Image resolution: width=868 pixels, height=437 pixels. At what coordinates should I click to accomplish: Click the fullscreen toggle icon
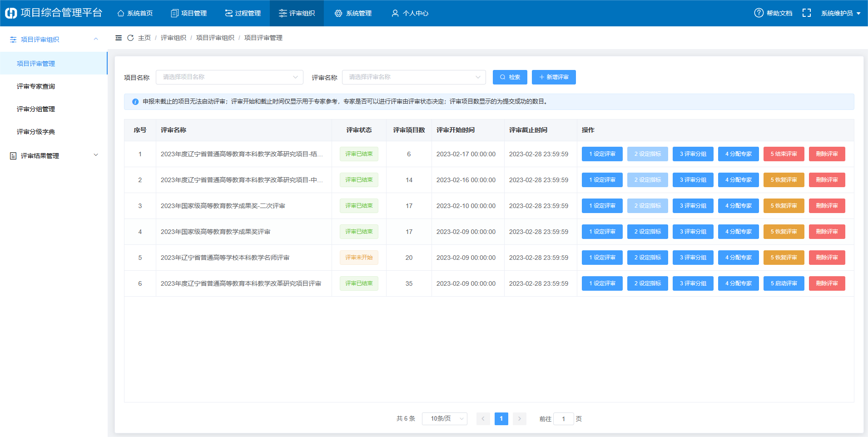806,13
